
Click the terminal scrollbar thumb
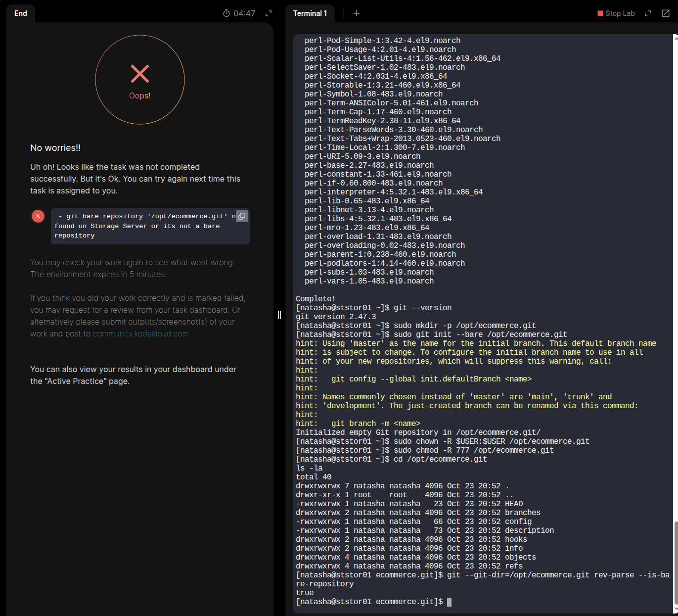[x=676, y=562]
